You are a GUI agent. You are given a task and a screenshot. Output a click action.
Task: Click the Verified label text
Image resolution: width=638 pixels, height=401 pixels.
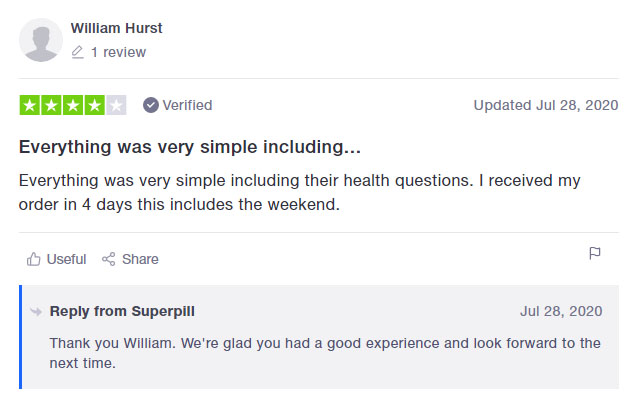pos(187,105)
